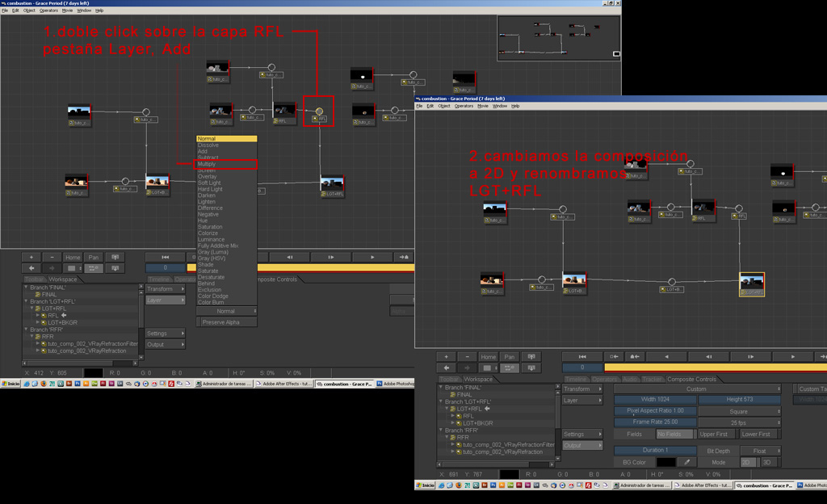Click the RFR composite icon in front workspace
This screenshot has width=827, height=504.
453,438
